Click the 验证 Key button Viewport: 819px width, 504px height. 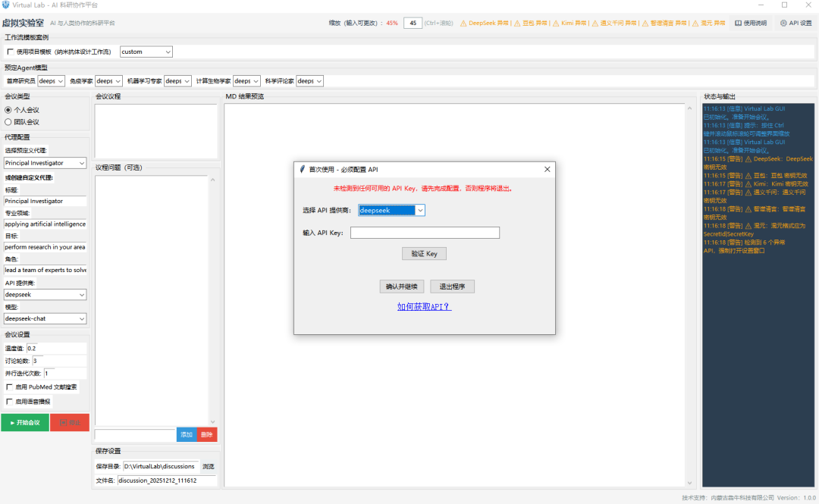(x=424, y=254)
